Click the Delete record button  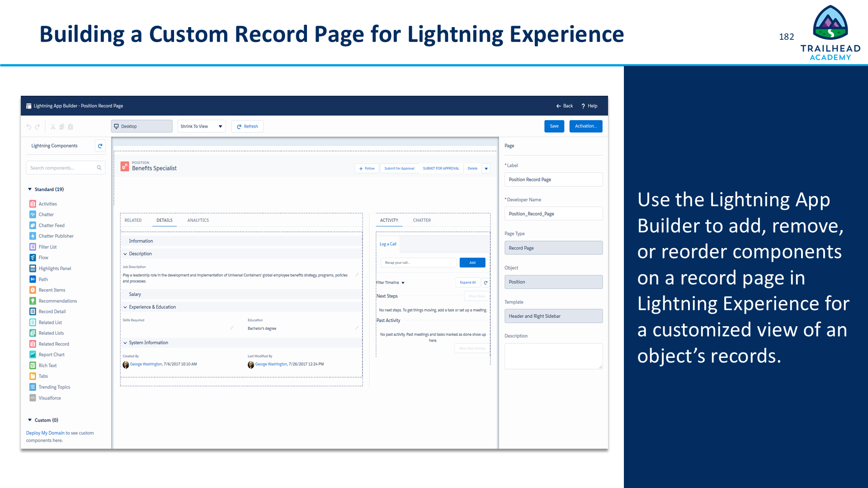[472, 169]
